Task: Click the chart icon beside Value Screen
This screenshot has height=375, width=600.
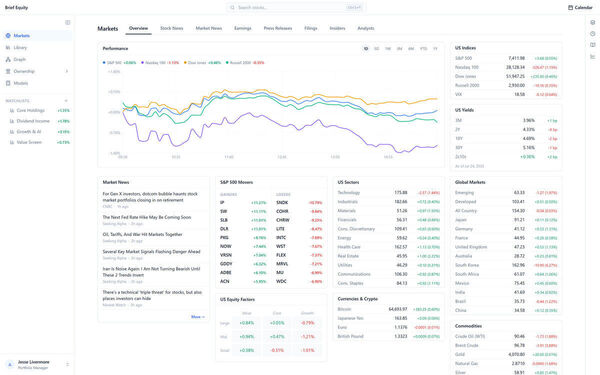Action: pos(12,142)
